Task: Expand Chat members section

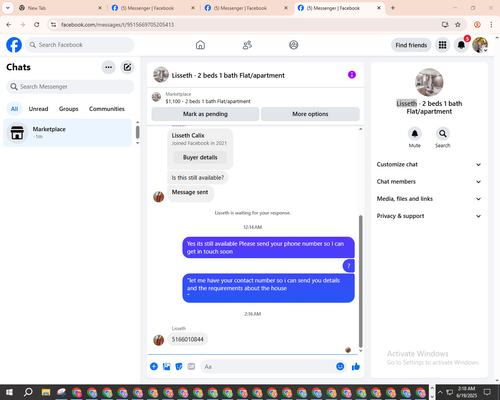Action: pos(429,182)
